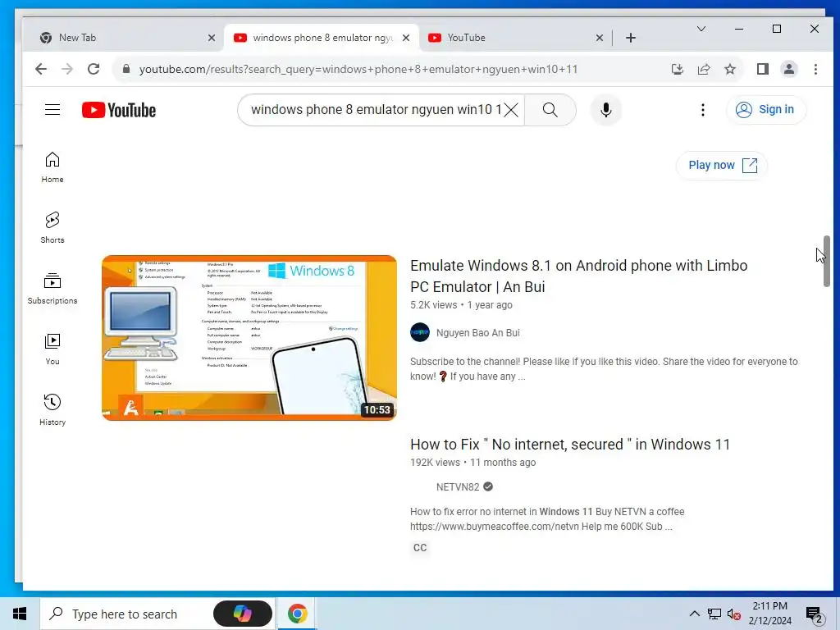The image size is (840, 630).
Task: Click the install app icon in address bar
Action: [x=677, y=69]
